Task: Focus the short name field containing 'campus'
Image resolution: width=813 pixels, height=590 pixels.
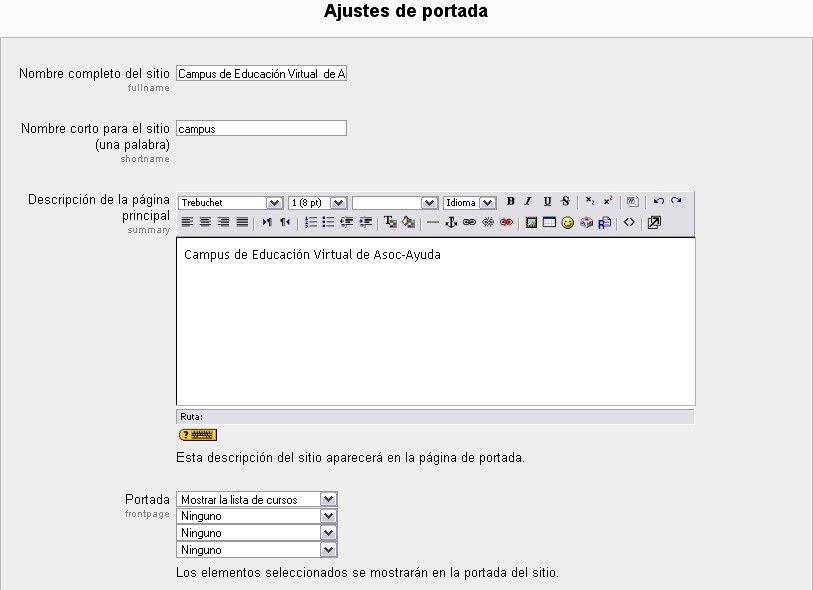Action: tap(261, 128)
